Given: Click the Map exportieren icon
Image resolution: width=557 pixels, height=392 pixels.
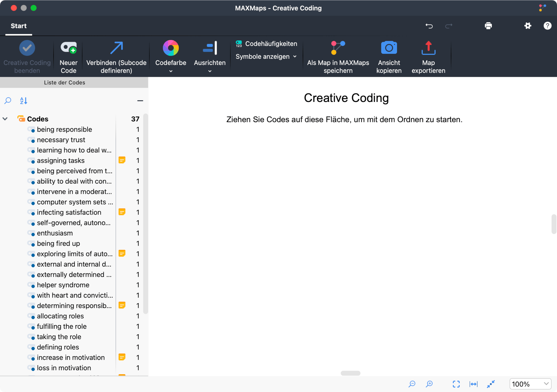Looking at the screenshot, I should [x=428, y=48].
